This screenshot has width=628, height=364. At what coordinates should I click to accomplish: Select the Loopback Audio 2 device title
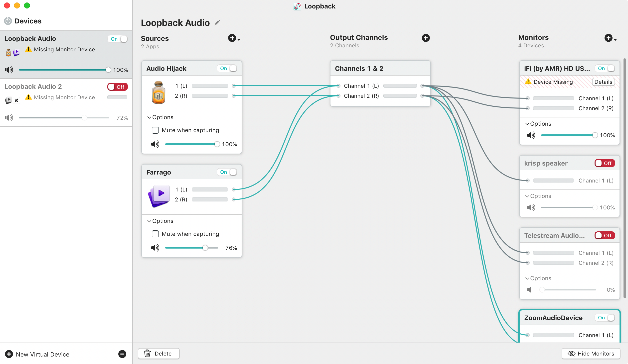33,87
